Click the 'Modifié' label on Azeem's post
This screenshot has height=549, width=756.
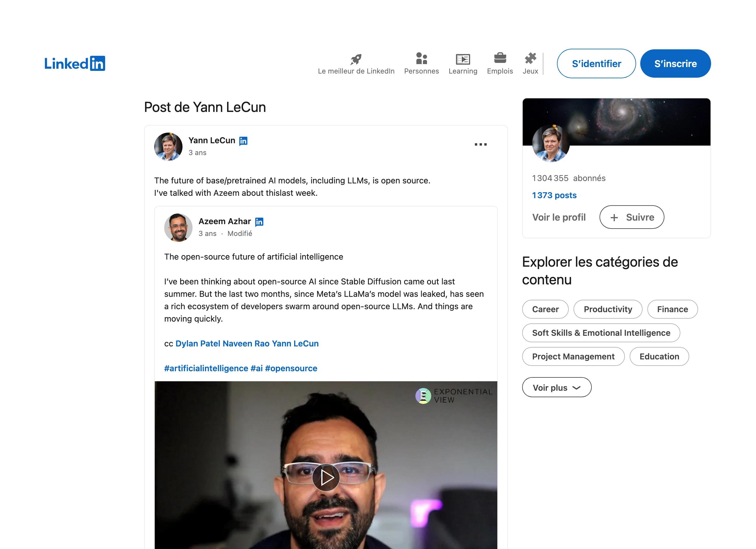coord(240,234)
